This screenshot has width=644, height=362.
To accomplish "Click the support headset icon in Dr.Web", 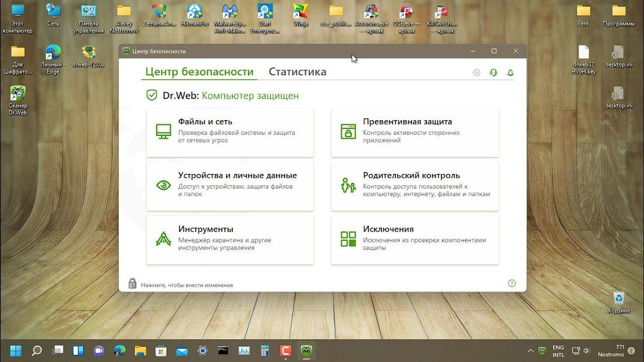I will pos(494,73).
